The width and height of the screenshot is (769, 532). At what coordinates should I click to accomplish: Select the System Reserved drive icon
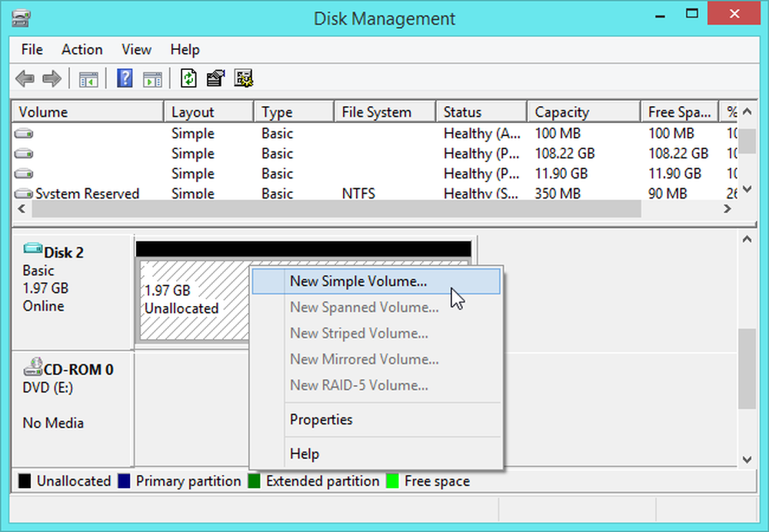coord(24,194)
